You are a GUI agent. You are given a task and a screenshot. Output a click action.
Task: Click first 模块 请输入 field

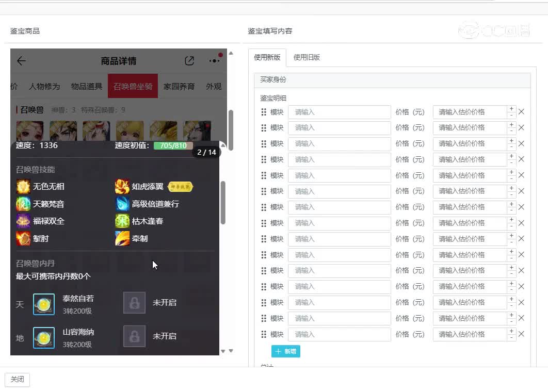[340, 112]
